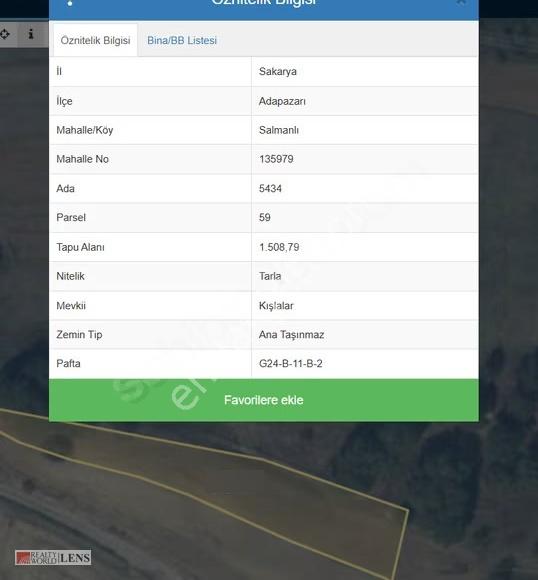The height and width of the screenshot is (580, 538).
Task: Click the Zemin Tip value Ana Taşınmaz
Action: tap(291, 335)
